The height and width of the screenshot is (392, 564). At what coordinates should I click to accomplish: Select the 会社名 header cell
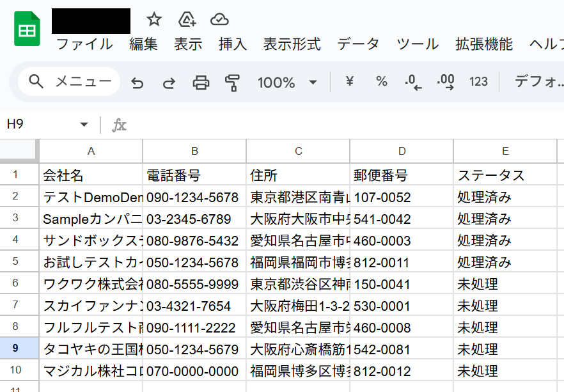91,175
